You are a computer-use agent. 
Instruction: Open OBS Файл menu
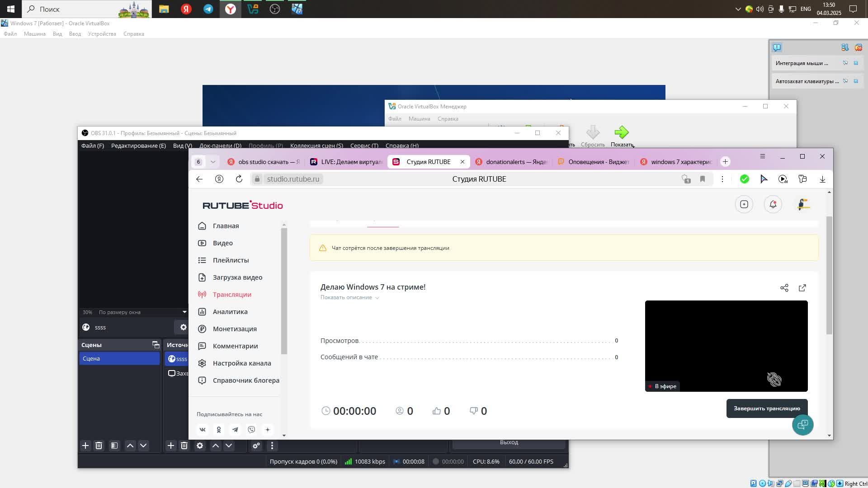pyautogui.click(x=93, y=145)
